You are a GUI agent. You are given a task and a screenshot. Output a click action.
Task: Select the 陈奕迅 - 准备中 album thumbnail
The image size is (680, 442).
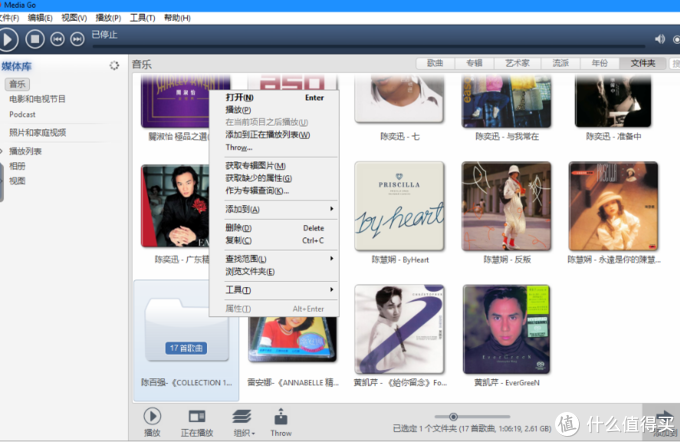point(613,101)
